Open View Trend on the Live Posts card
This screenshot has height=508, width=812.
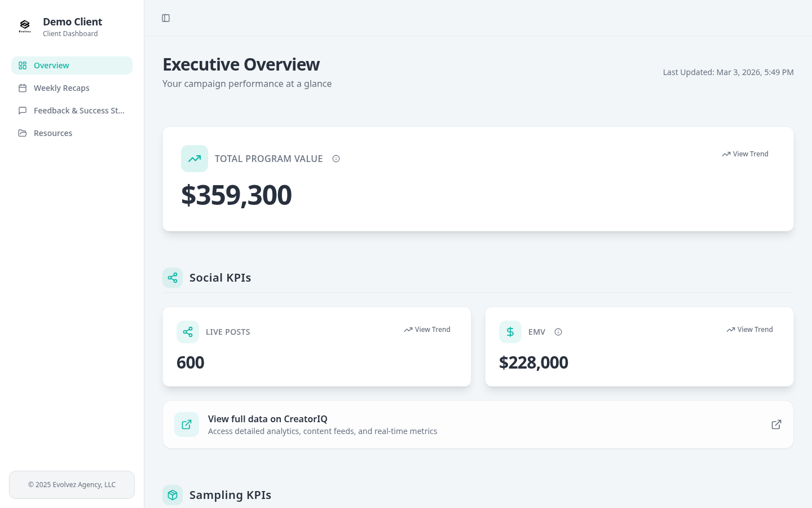427,329
